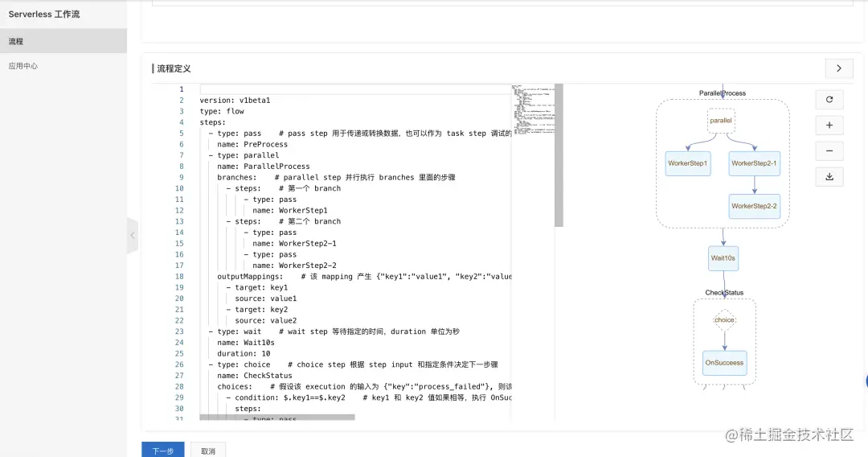
Task: Click the code minimap preview
Action: click(534, 109)
